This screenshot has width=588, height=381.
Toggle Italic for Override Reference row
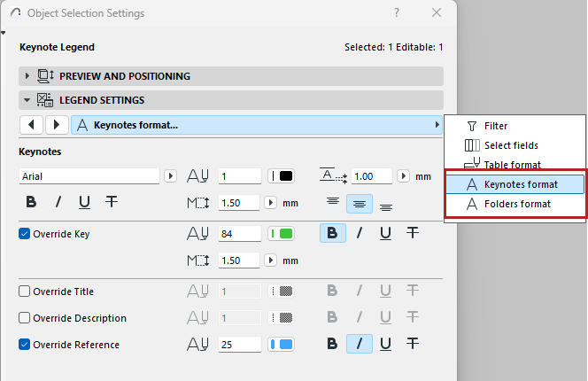tap(360, 344)
